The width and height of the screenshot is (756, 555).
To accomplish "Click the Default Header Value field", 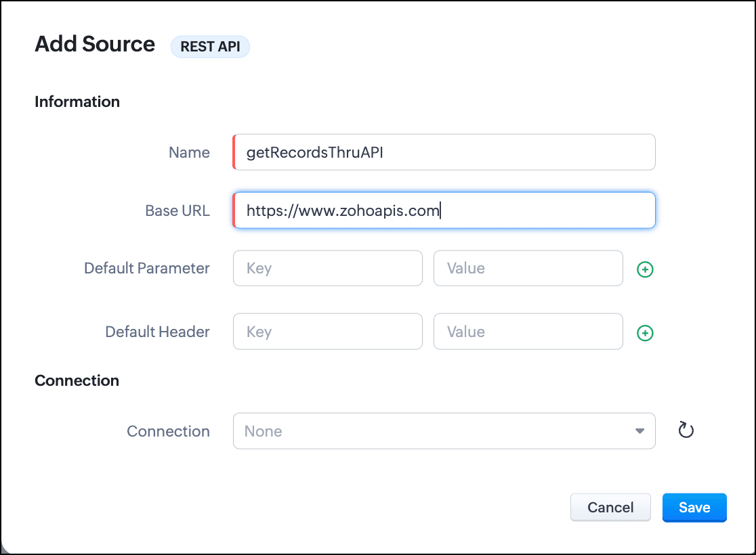I will pos(528,332).
